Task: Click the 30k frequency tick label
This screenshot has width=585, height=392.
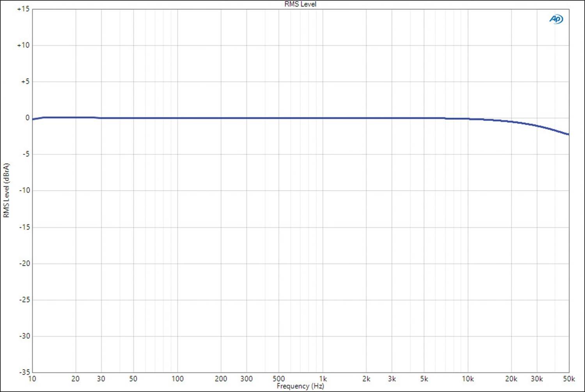Action: [x=537, y=379]
